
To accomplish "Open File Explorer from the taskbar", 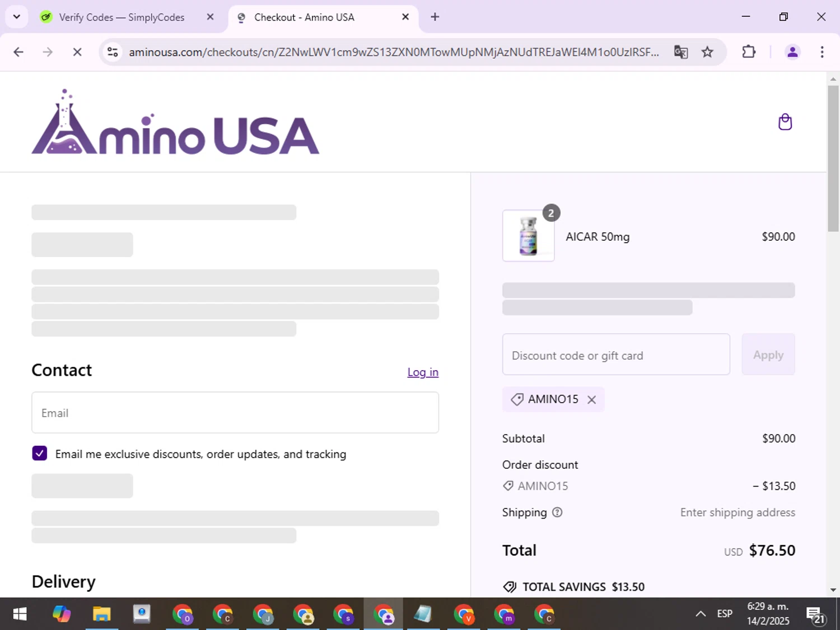I will point(101,614).
